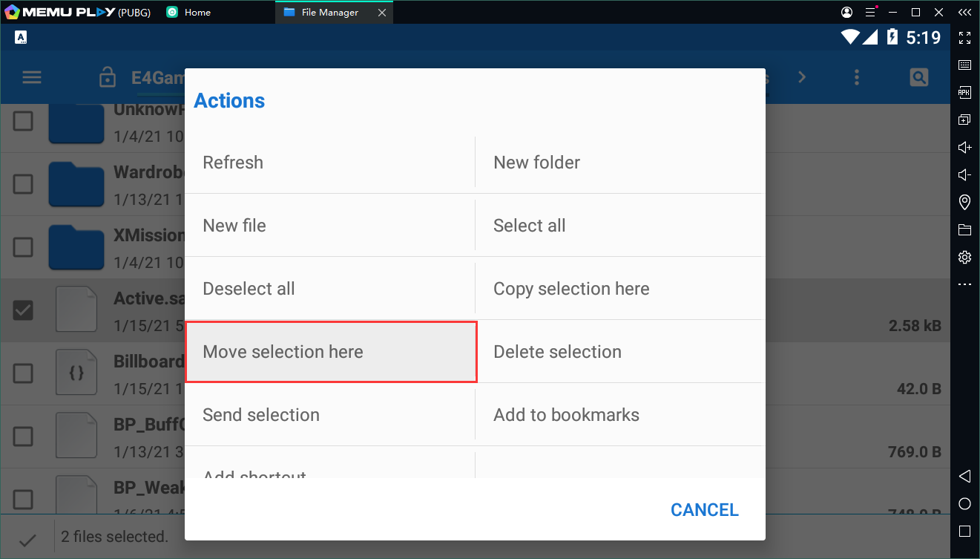980x559 pixels.
Task: Choose Move selection here action
Action: (330, 352)
